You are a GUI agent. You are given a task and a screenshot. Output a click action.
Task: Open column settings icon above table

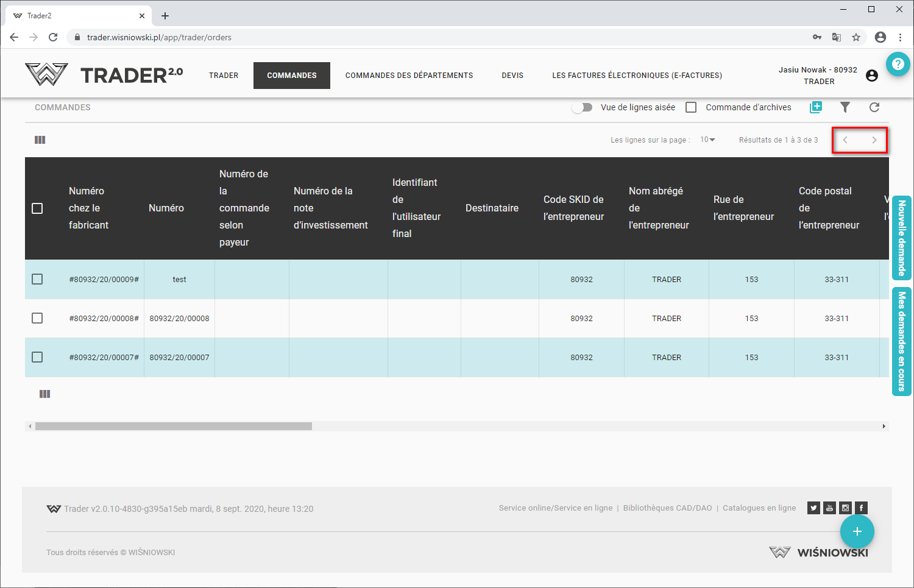tap(40, 140)
